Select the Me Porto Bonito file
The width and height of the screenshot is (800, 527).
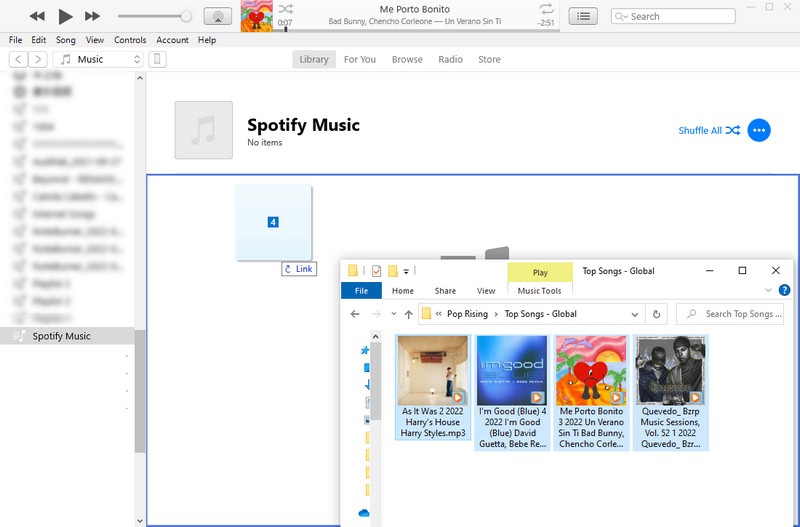[x=591, y=392]
